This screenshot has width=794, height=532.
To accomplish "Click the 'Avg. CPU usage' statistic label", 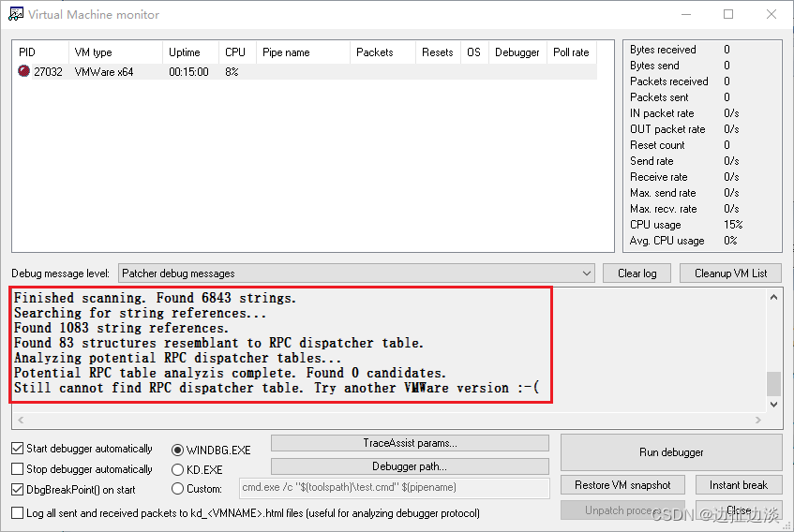I will coord(667,241).
